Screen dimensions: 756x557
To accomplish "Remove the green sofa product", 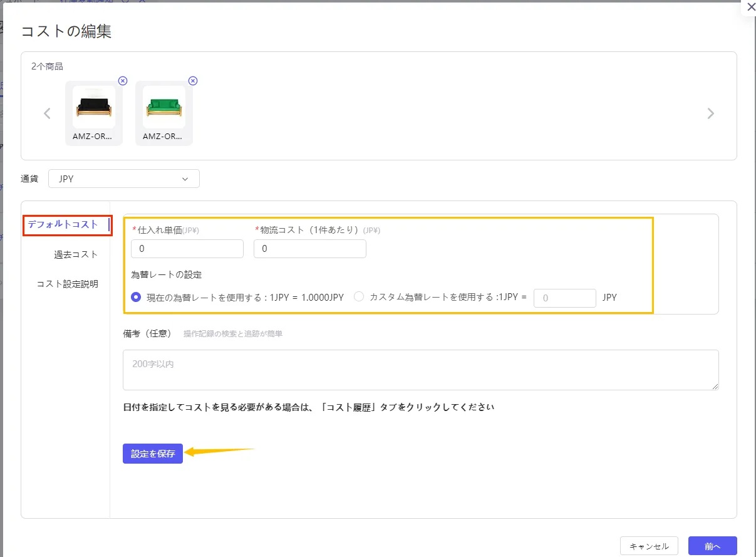I will click(x=193, y=81).
